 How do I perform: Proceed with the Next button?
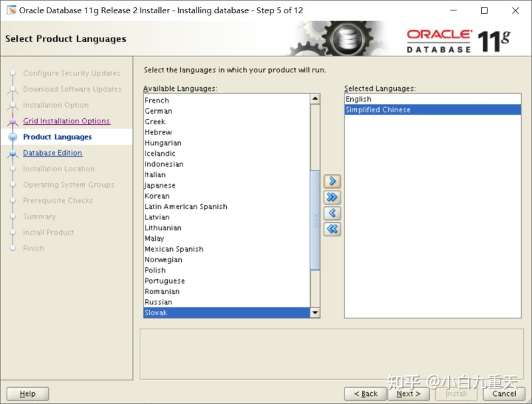coord(409,394)
